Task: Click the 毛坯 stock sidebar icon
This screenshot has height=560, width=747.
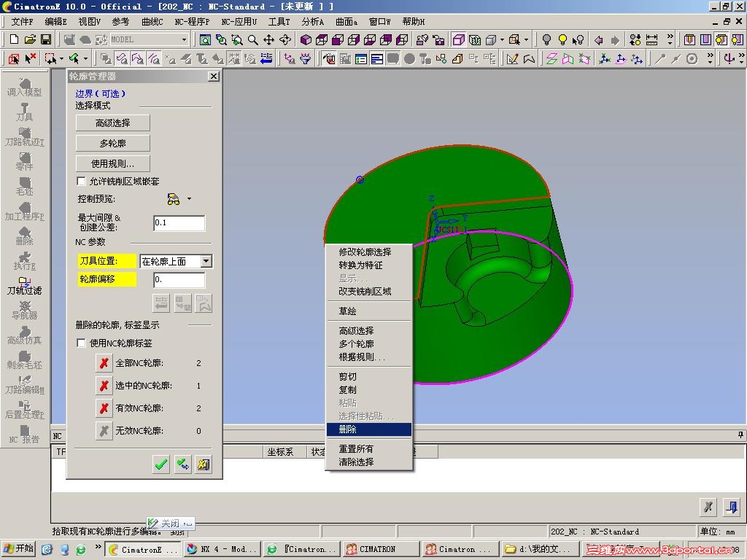Action: pos(24,187)
